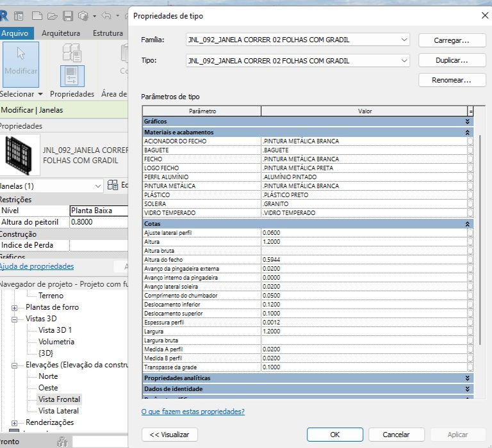Open the Undo history dropdown arrow
Viewport: 492px width, 448px height.
point(117,15)
